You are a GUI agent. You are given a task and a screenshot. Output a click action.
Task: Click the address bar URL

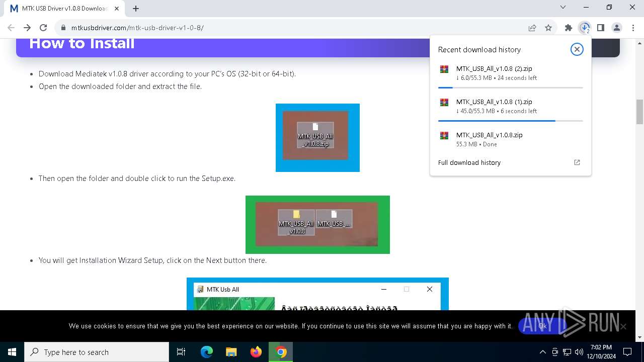(x=137, y=28)
